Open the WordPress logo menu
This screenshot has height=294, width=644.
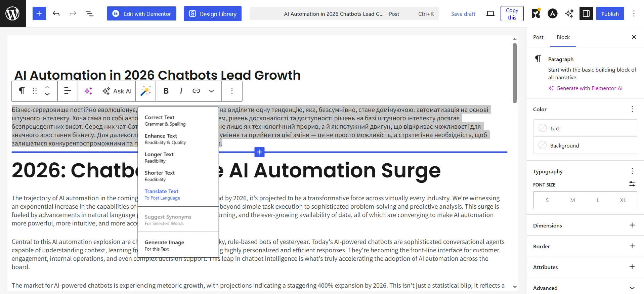pos(13,13)
